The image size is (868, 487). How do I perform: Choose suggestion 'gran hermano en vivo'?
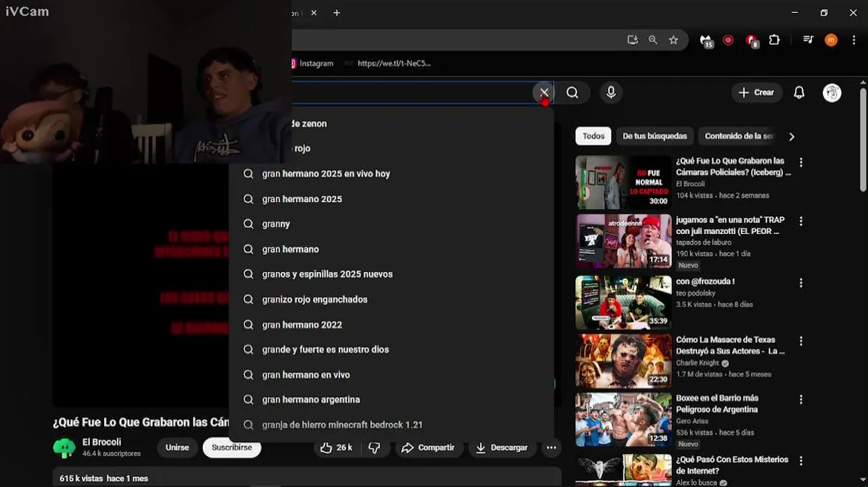pyautogui.click(x=391, y=375)
